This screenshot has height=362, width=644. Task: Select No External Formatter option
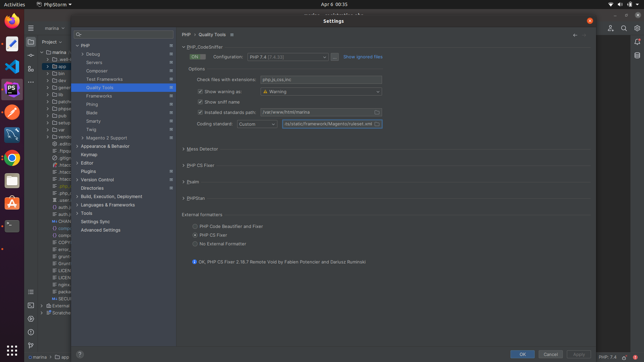(195, 244)
